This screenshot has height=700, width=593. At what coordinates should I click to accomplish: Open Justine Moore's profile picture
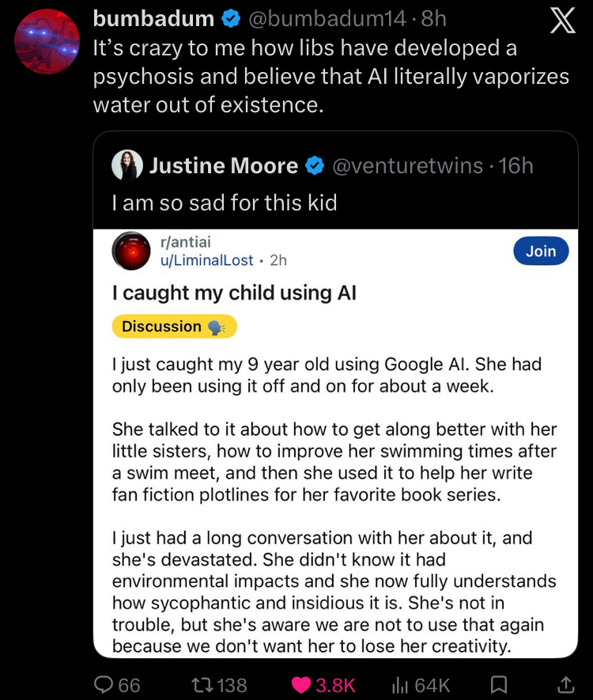127,165
